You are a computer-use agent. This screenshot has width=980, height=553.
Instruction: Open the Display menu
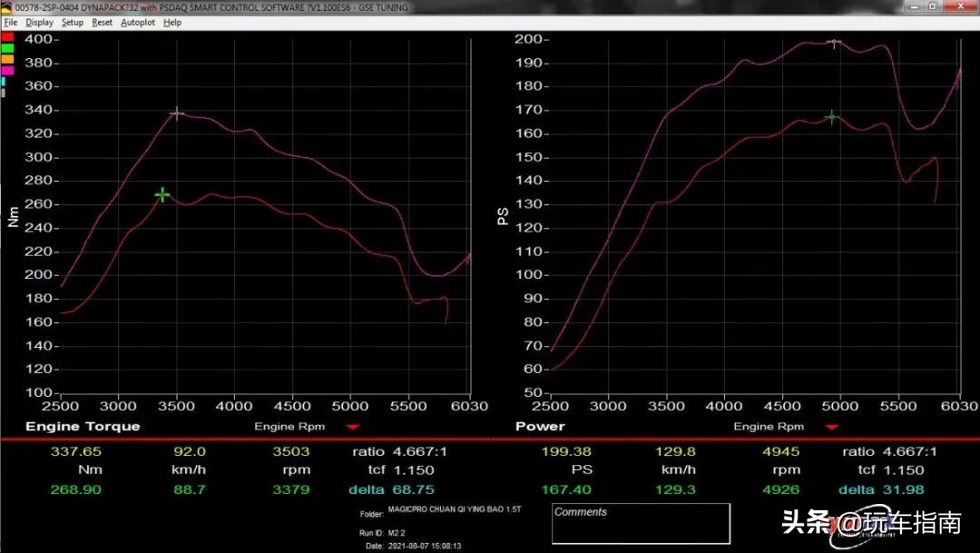point(39,22)
